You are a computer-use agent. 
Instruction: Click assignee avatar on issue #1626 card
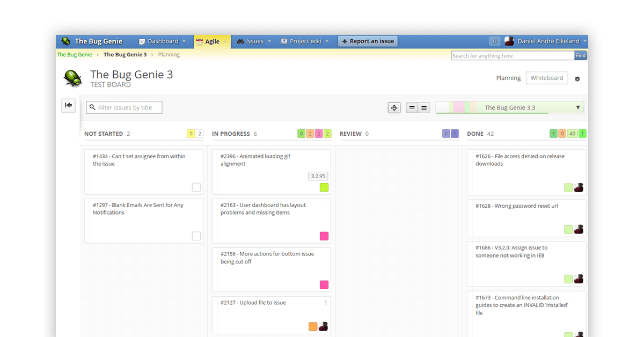click(x=579, y=187)
